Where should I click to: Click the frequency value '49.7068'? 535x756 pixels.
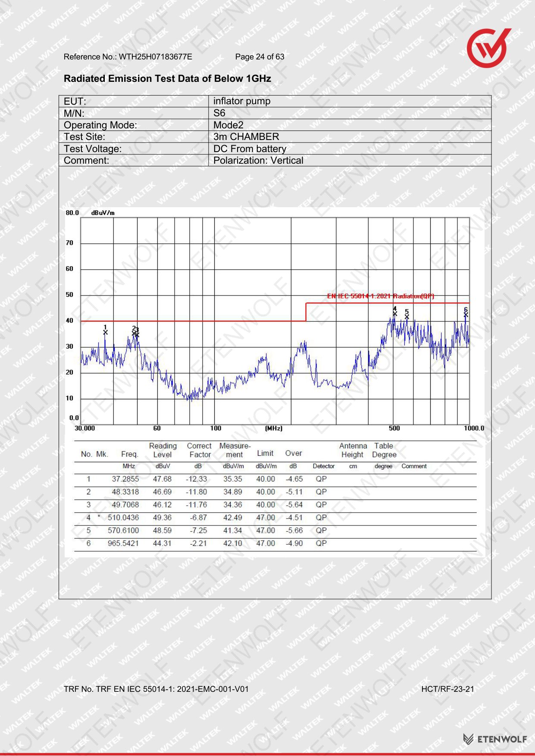[125, 505]
